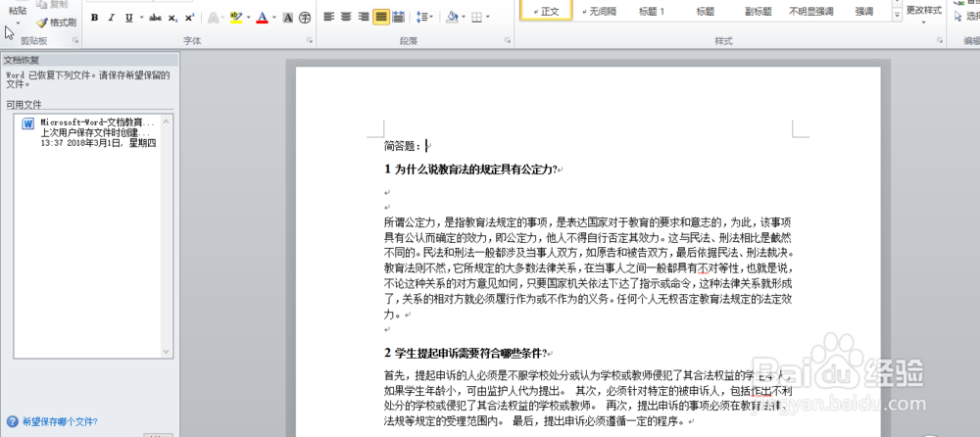Select the 正文 (Normal) style
This screenshot has height=437, width=980.
(546, 11)
